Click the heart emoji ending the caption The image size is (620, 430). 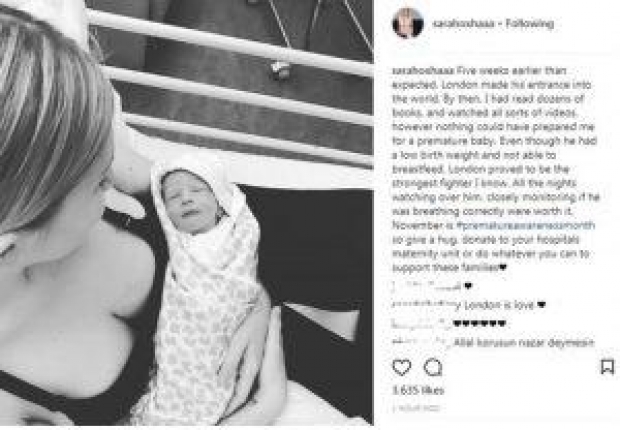(x=503, y=268)
